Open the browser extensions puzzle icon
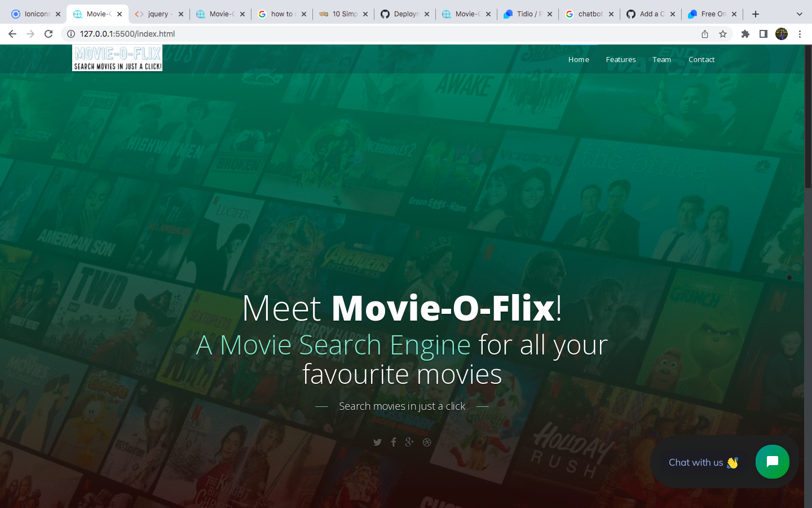The height and width of the screenshot is (508, 812). pyautogui.click(x=745, y=34)
